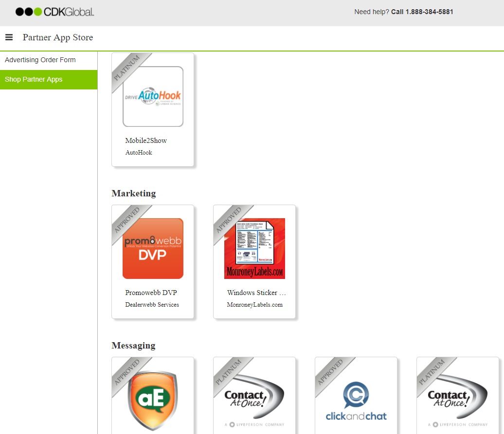Open the last Contact At Once logo
Viewport: 504px width, 434px height.
[458, 400]
